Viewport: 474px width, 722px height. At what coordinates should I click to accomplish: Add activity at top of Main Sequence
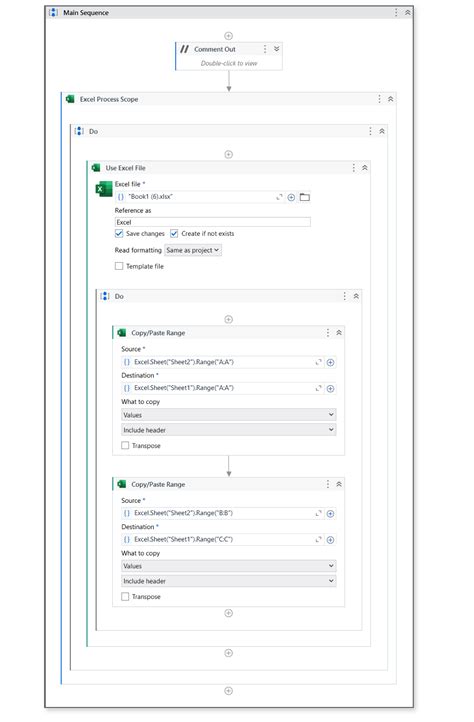pos(228,36)
